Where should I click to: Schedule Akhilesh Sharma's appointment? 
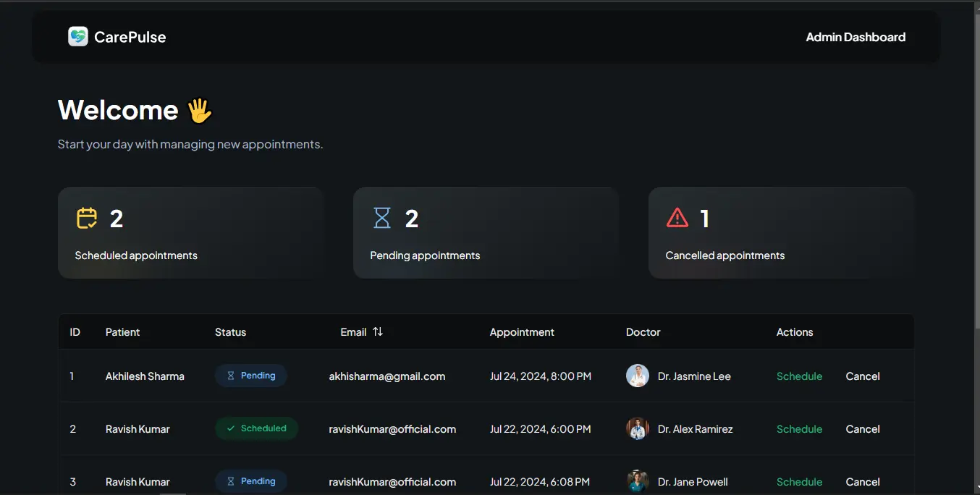click(x=799, y=376)
